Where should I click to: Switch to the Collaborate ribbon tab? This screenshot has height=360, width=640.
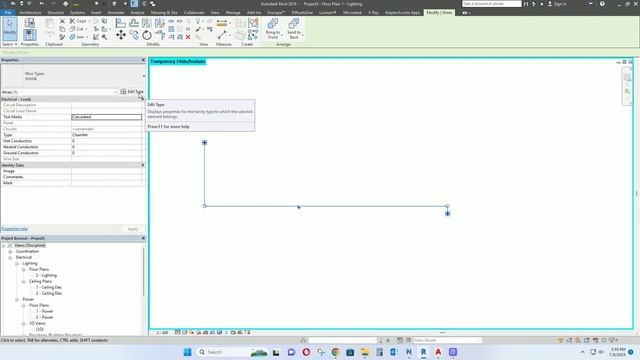click(x=194, y=13)
